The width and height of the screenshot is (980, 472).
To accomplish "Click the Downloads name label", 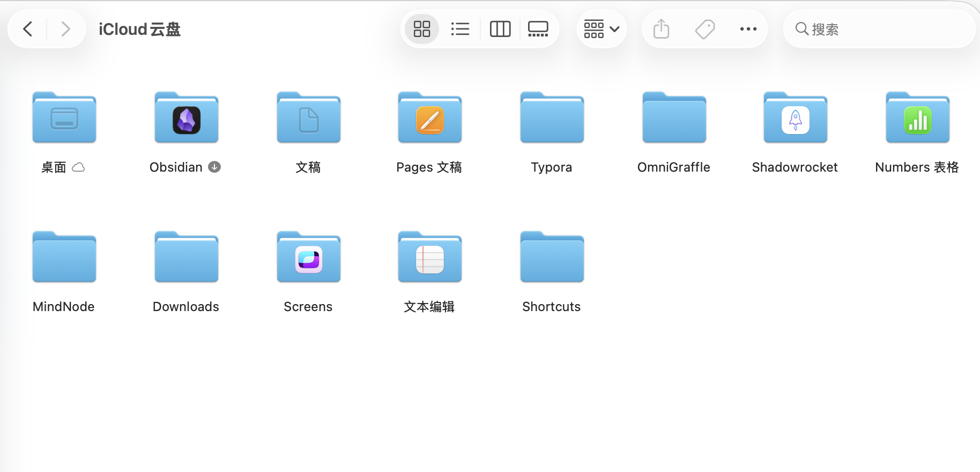I will tap(186, 307).
